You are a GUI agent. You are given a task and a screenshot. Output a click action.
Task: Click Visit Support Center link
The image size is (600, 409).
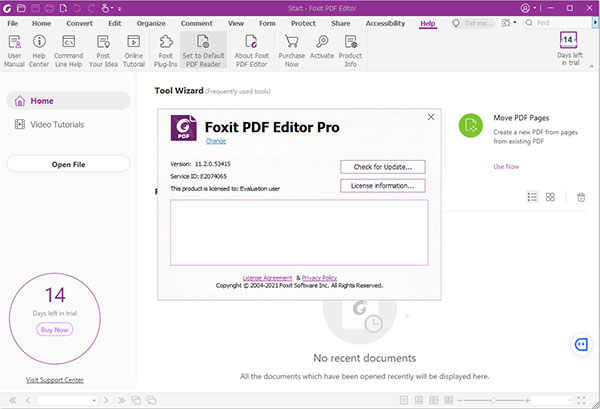click(x=55, y=380)
